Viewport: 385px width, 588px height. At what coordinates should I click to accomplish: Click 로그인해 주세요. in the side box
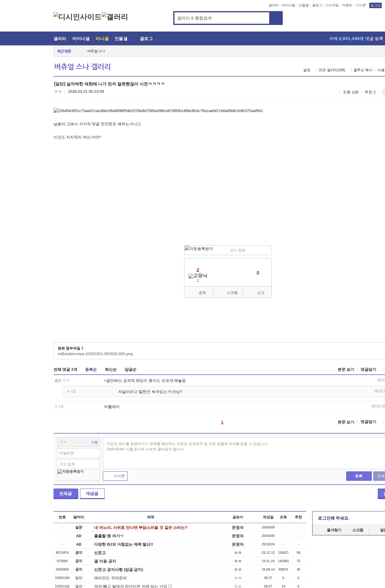[x=334, y=518]
